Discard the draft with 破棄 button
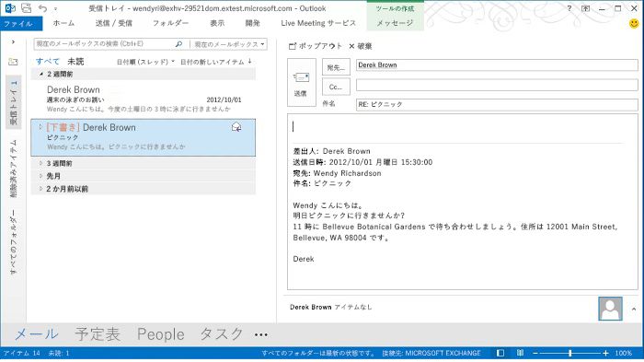Viewport: 644px width, 362px height. [361, 46]
